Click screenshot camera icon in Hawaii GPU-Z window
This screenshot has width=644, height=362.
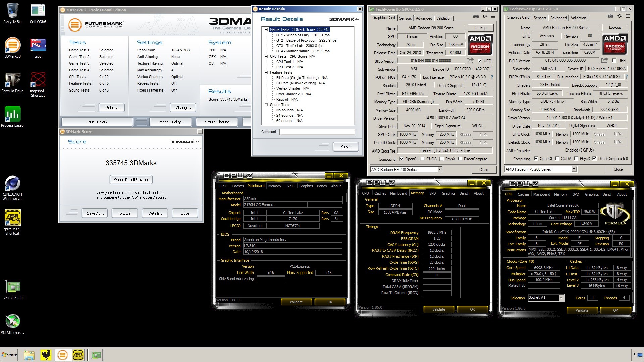tap(476, 16)
